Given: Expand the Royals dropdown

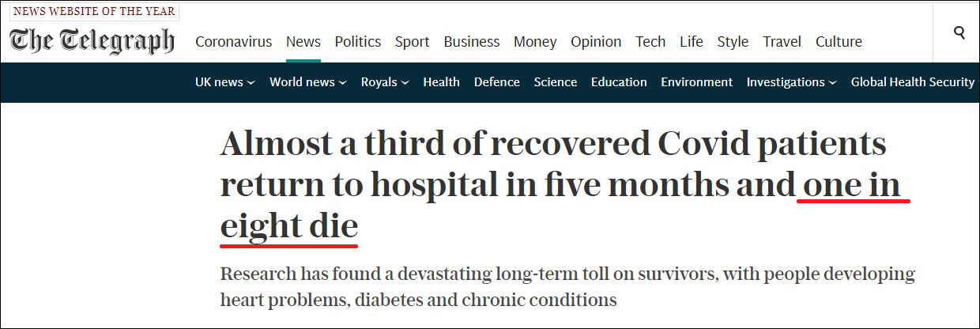Looking at the screenshot, I should point(384,82).
